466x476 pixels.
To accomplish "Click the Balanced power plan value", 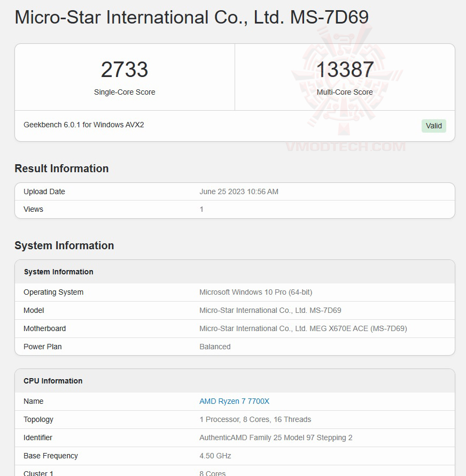I will pos(215,347).
